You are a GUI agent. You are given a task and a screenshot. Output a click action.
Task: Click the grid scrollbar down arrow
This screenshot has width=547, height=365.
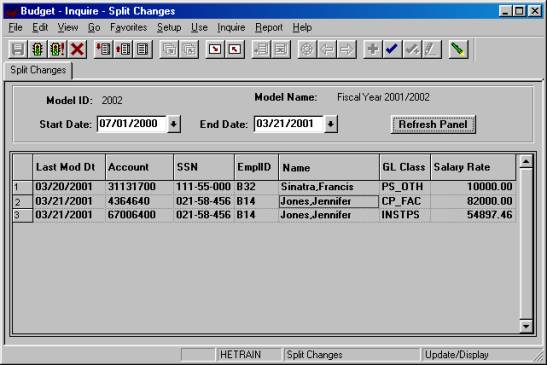526,326
